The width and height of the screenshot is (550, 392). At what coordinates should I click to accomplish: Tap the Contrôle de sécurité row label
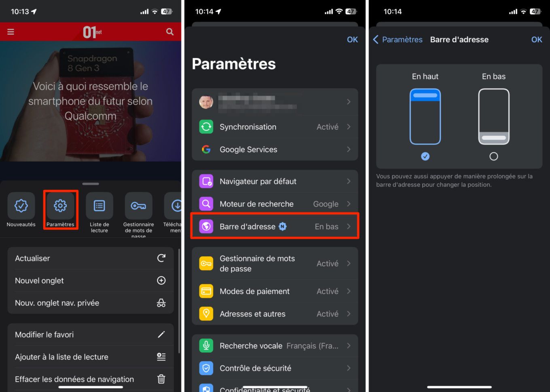click(x=255, y=368)
